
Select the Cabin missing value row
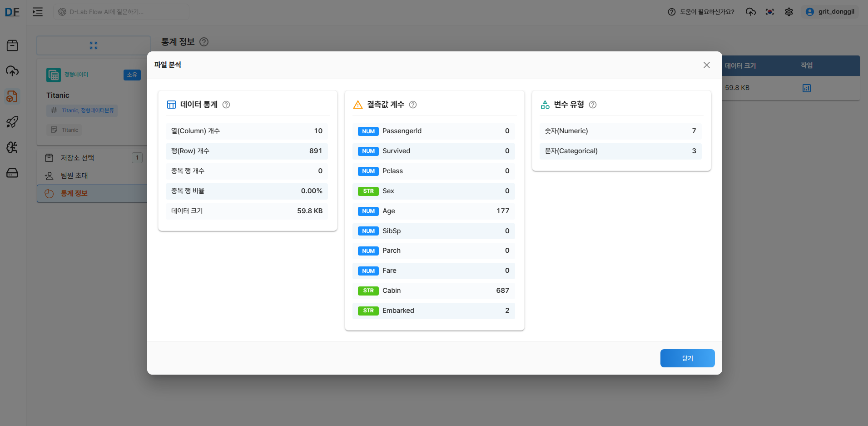pyautogui.click(x=434, y=291)
